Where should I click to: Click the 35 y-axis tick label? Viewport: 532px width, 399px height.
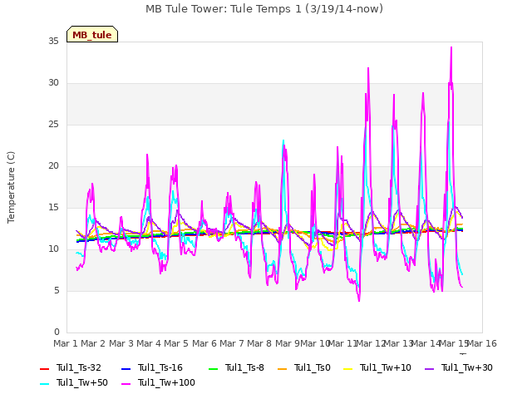pos(53,41)
